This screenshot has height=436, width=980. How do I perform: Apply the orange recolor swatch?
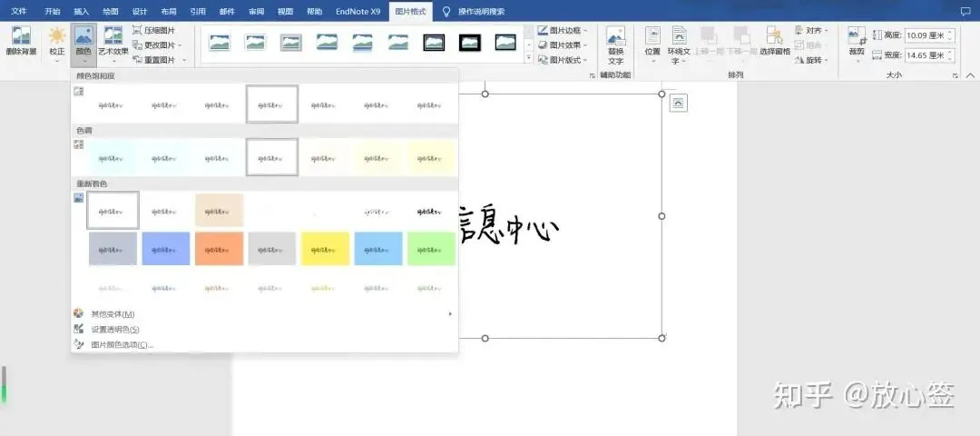(x=219, y=248)
